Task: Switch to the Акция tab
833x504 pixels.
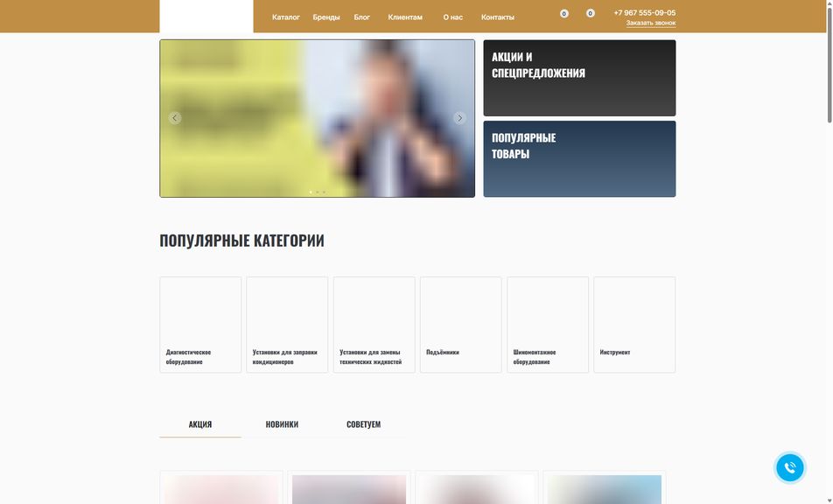Action: tap(200, 424)
